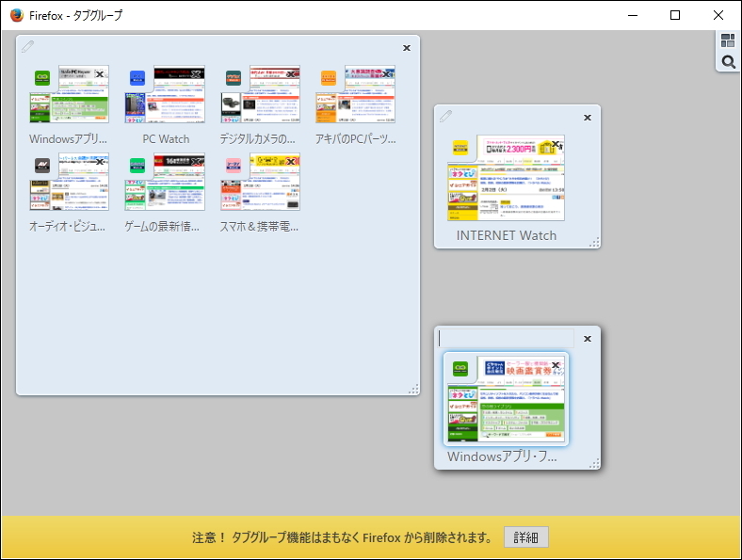The image size is (742, 560).
Task: Click the スマホ＆携帯電 pink favicon
Action: point(233,165)
